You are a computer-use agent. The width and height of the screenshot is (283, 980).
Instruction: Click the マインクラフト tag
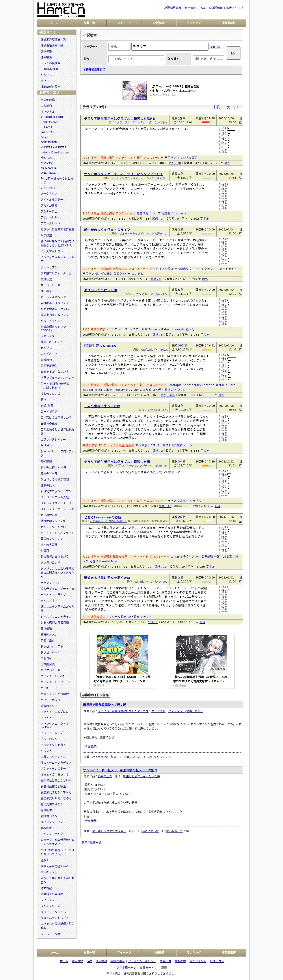(x=205, y=269)
